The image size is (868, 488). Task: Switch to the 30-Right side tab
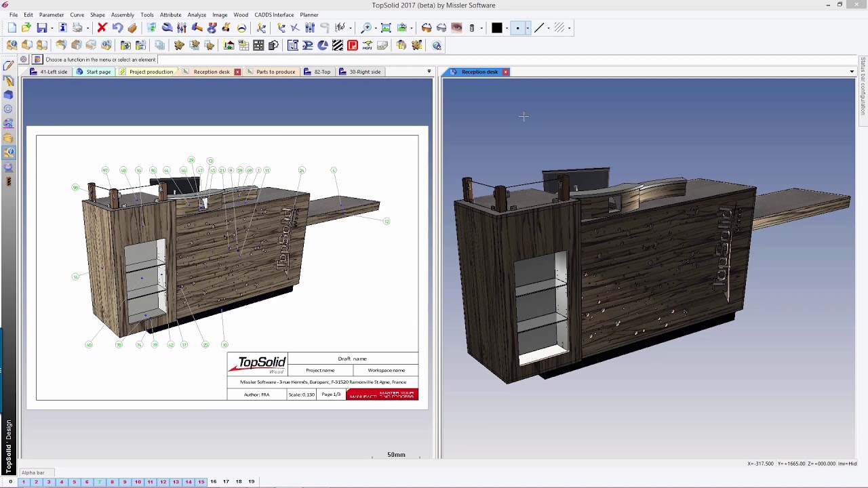361,72
